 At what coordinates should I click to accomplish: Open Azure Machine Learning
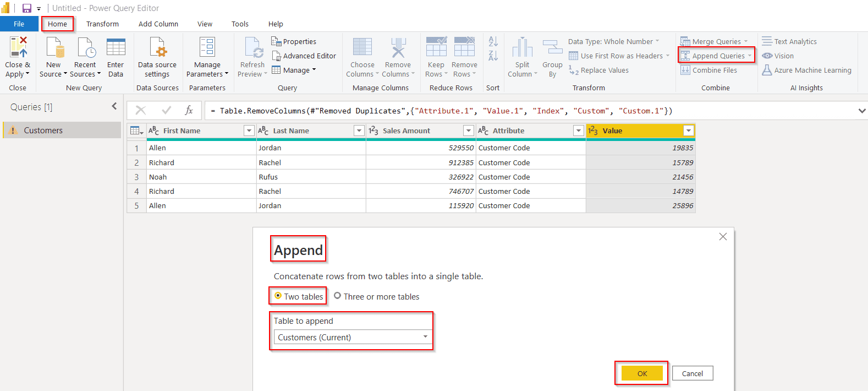[x=806, y=70]
